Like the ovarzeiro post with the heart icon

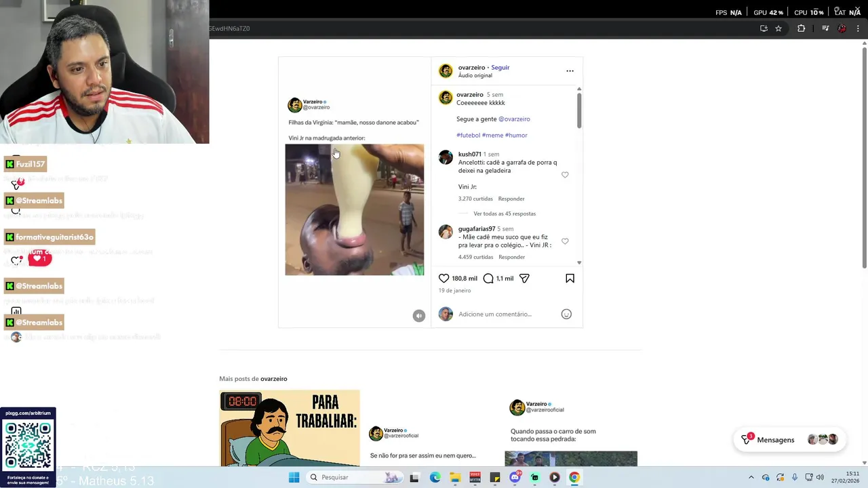pos(443,279)
